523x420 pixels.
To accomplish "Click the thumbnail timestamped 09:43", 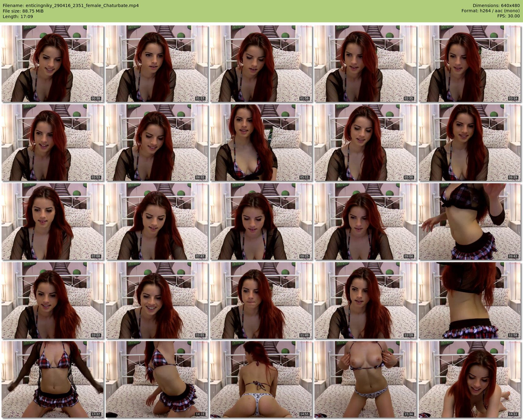I will click(x=469, y=221).
